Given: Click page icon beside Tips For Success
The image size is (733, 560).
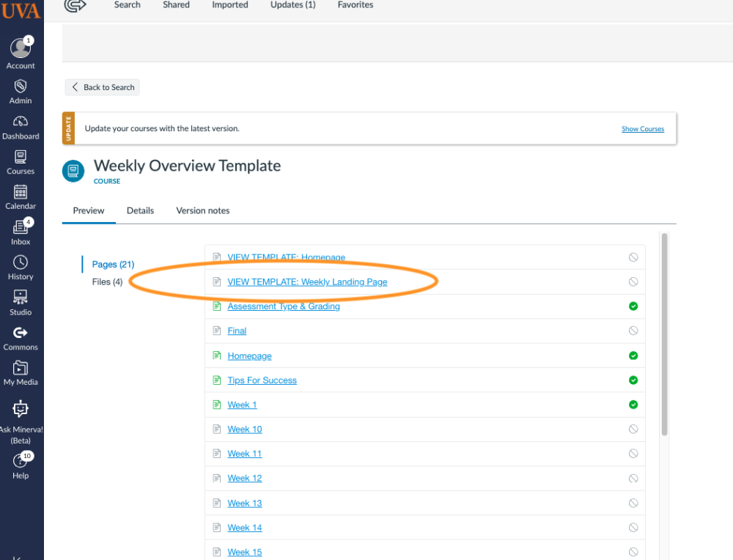Looking at the screenshot, I should [217, 380].
